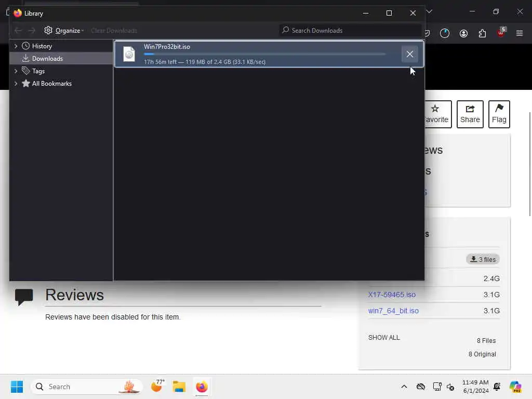Click the 8 Original count text
This screenshot has height=399, width=532.
482,354
